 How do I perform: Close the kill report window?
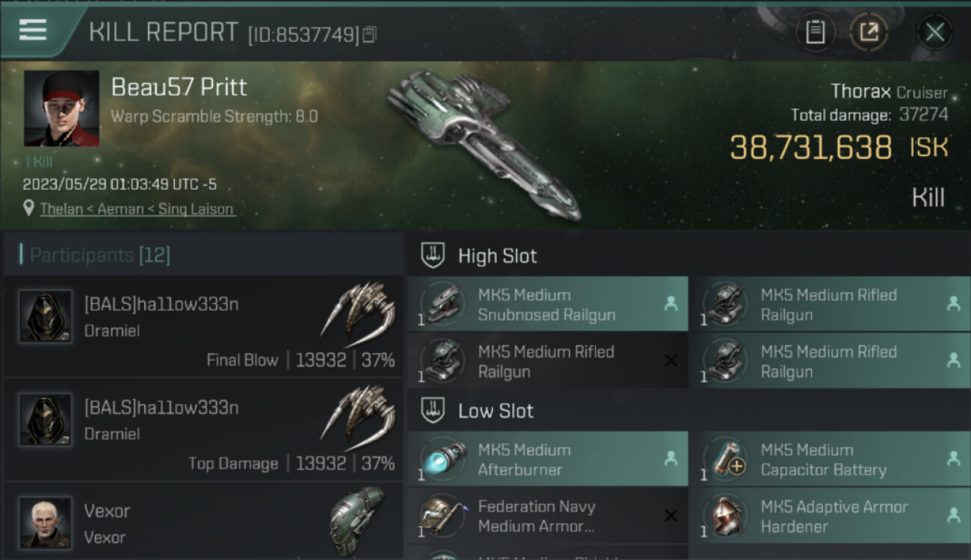(x=934, y=32)
